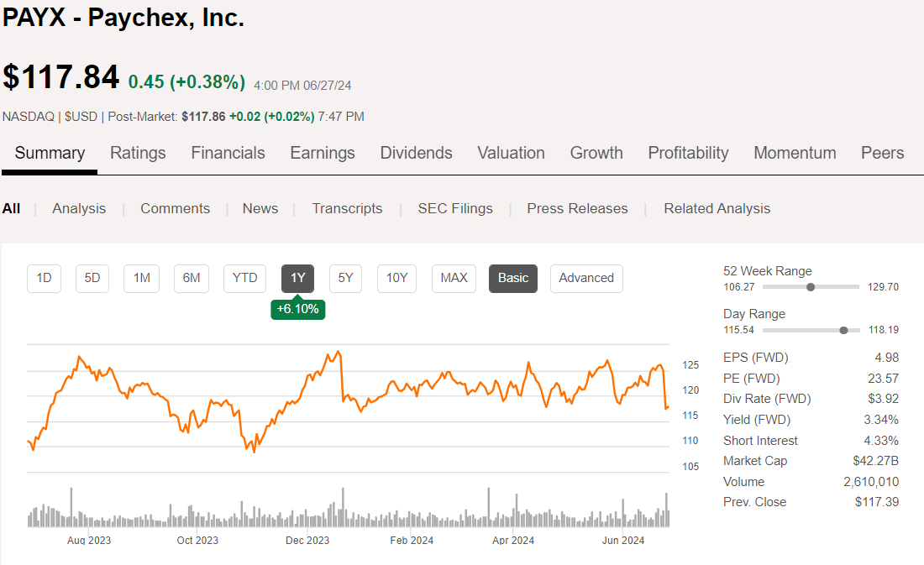Click the Day Range slider marker

point(843,330)
